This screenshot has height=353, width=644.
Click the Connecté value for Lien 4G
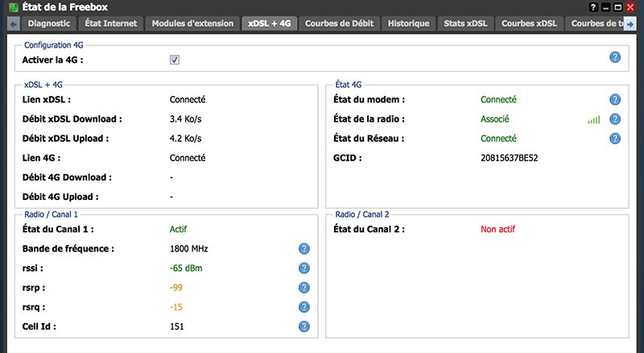pyautogui.click(x=188, y=158)
